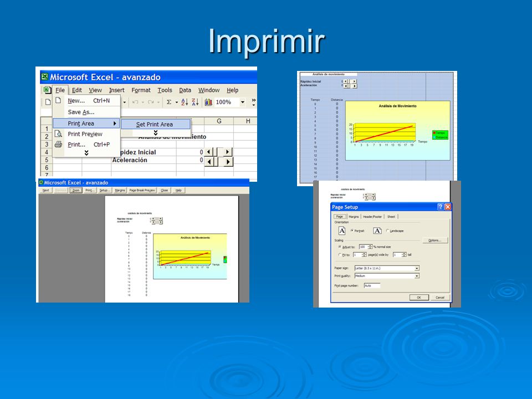This screenshot has width=532, height=399.
Task: Click the Page Break Preview button
Action: coord(142,190)
